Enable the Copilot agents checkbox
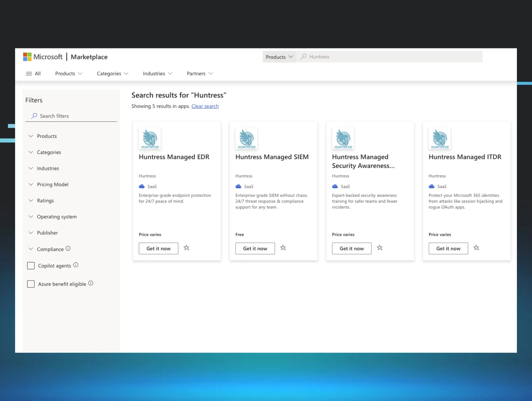Image resolution: width=532 pixels, height=401 pixels. pos(31,266)
